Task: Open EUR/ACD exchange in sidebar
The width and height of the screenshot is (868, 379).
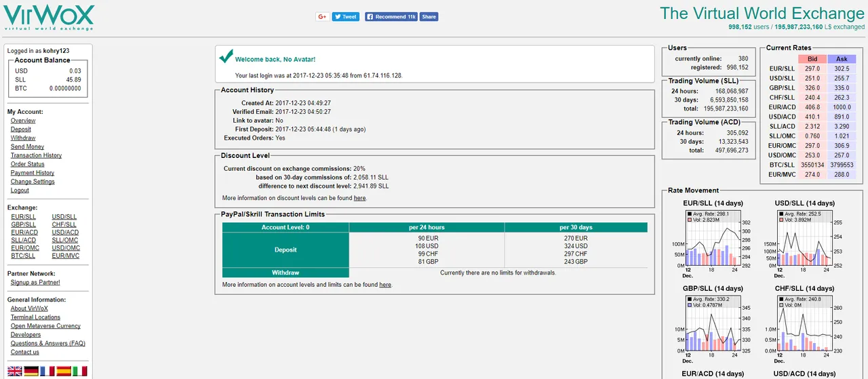Action: [x=24, y=233]
